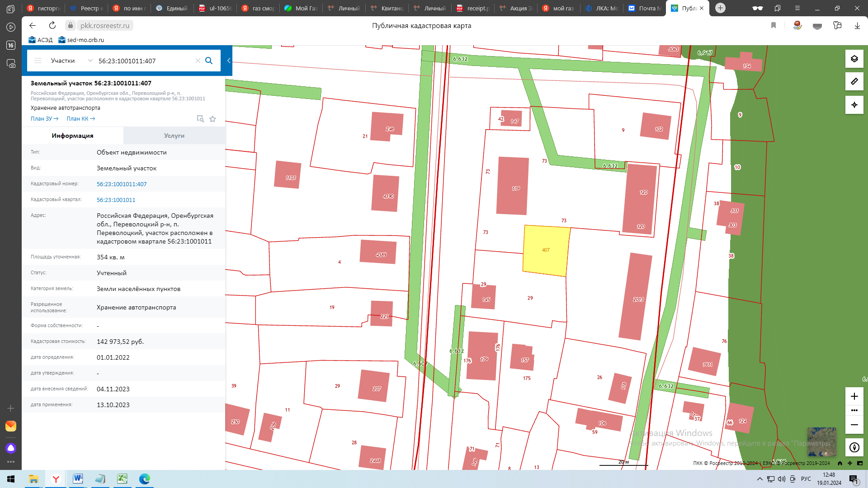Run search with magnifier icon

point(209,61)
